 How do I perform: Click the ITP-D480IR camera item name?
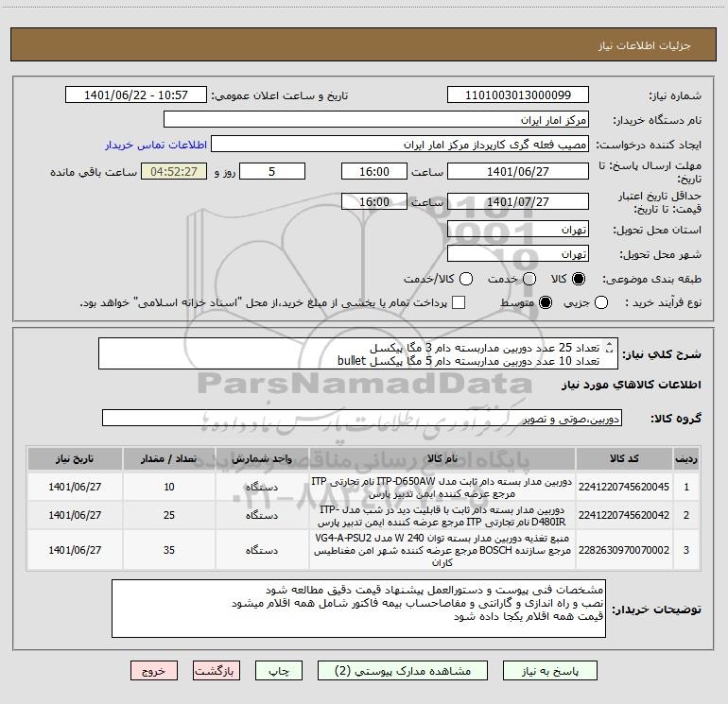point(442,516)
